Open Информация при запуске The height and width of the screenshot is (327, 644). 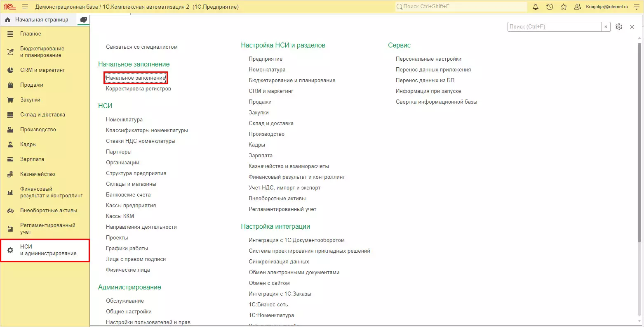428,91
